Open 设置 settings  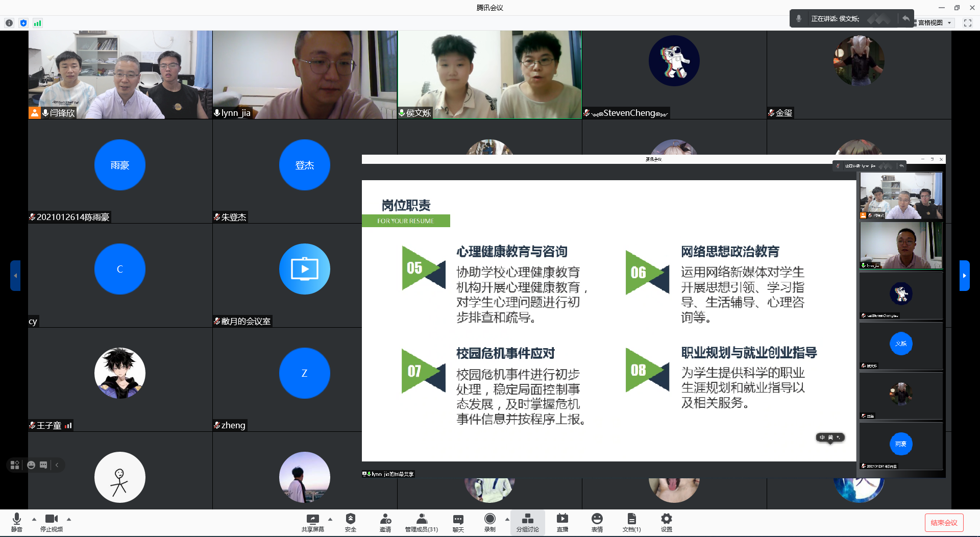coord(666,522)
